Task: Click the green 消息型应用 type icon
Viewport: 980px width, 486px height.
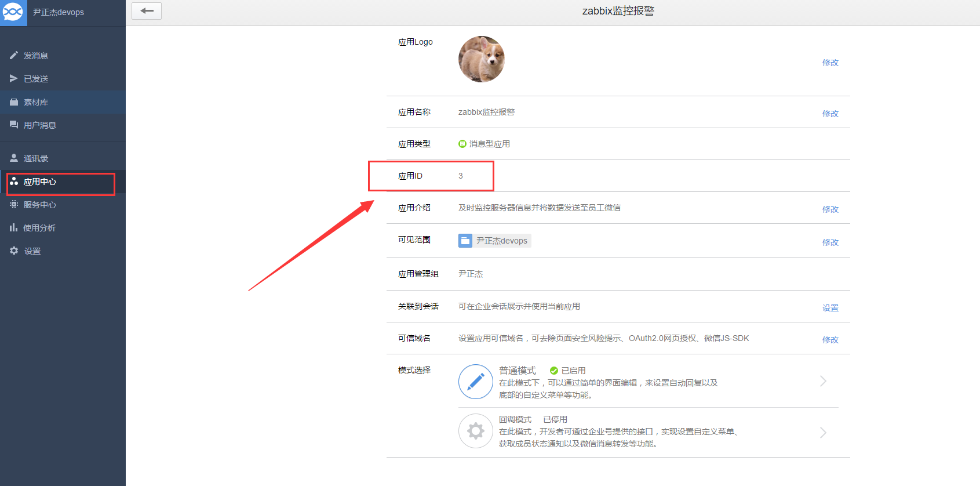Action: 462,144
